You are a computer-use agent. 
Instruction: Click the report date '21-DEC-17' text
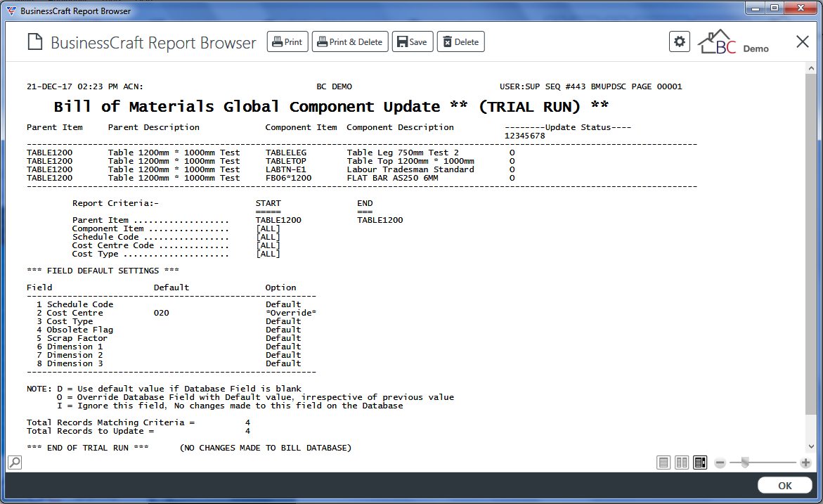click(49, 86)
